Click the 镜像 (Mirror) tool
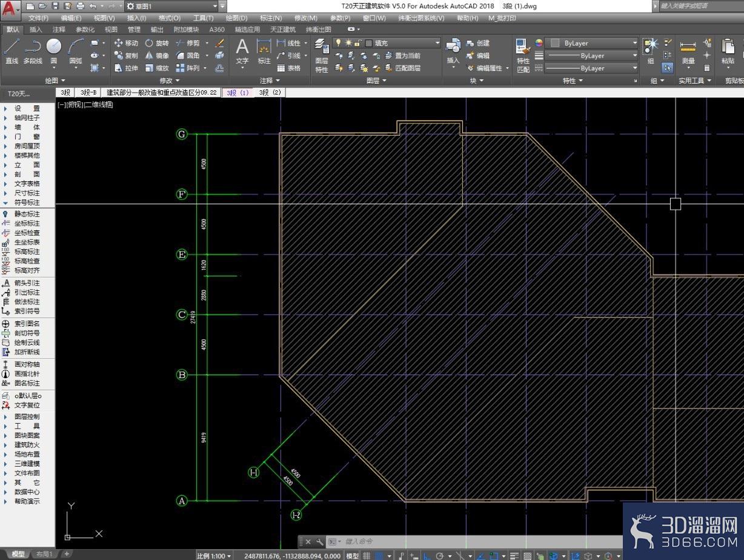744x560 pixels. 156,56
